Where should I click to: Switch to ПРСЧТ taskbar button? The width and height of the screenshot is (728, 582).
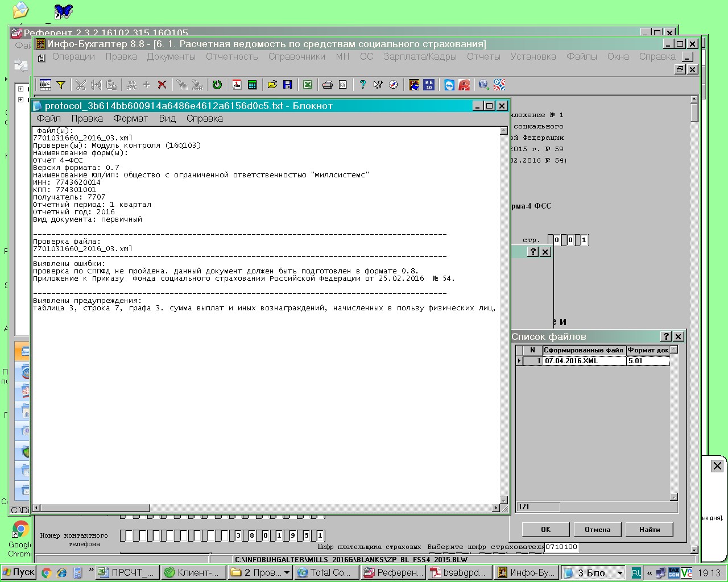point(127,572)
